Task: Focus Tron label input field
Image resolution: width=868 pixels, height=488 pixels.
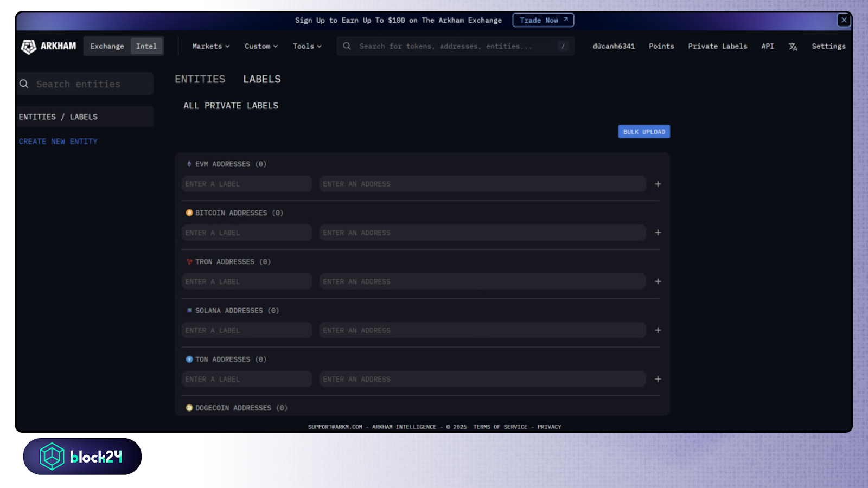Action: 247,281
